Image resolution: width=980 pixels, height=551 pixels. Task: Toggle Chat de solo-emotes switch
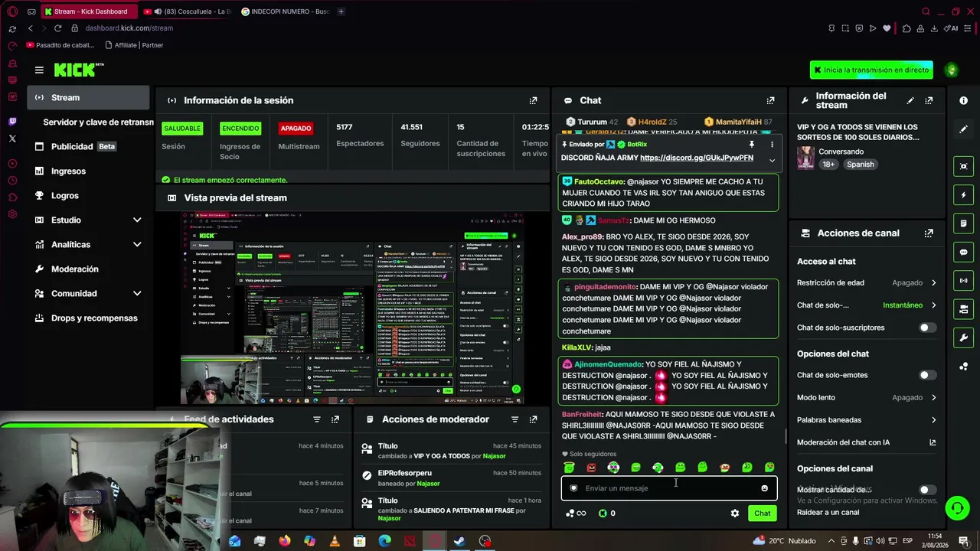pos(927,375)
